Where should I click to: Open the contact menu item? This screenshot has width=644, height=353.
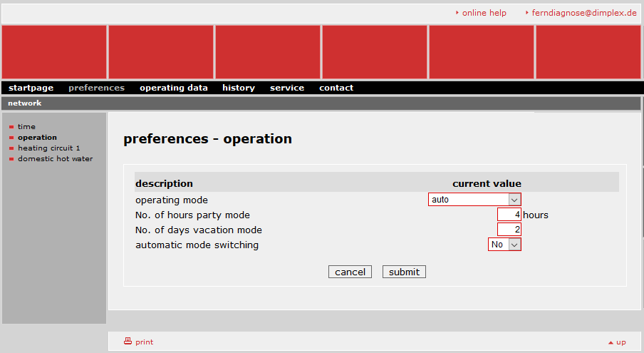coord(336,88)
